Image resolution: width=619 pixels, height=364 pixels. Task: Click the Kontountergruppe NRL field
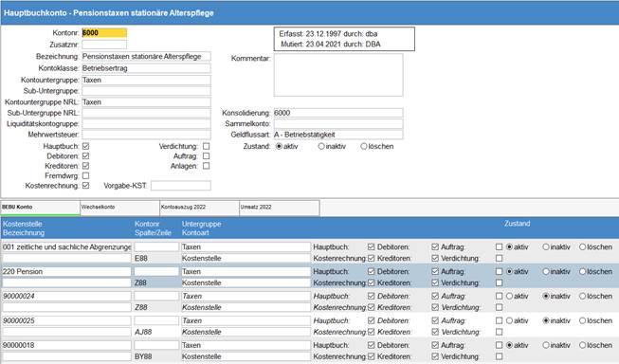tap(146, 101)
